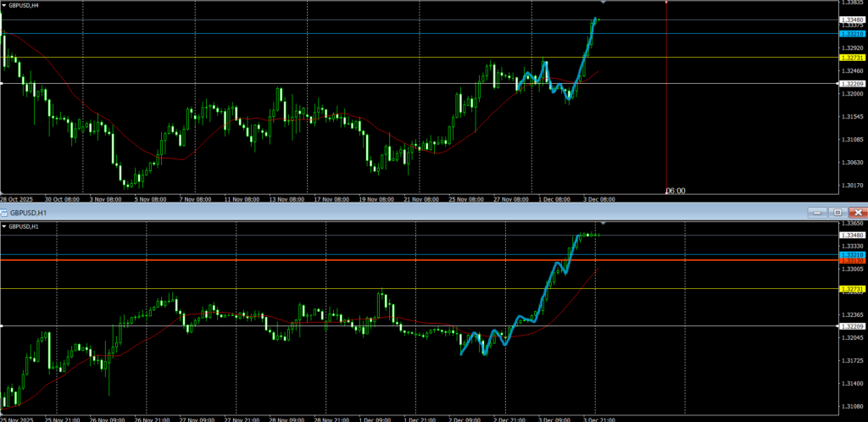
Task: Click the 06:00 time label on H4 chart
Action: [675, 191]
